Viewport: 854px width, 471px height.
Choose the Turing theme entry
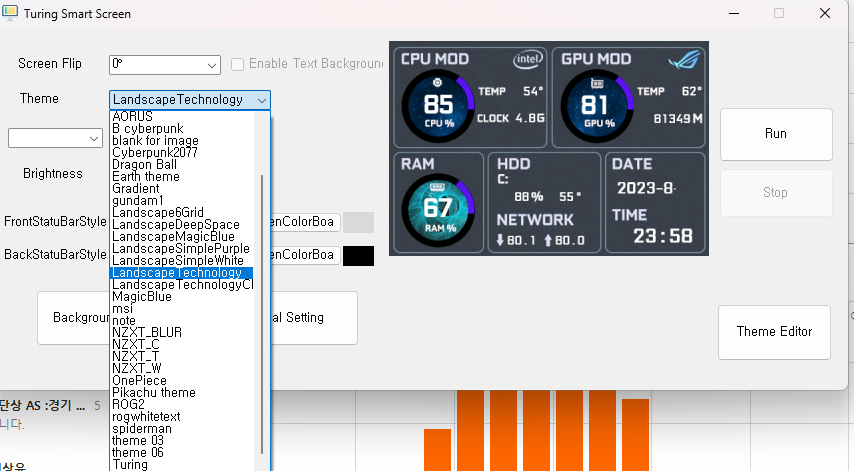point(182,464)
